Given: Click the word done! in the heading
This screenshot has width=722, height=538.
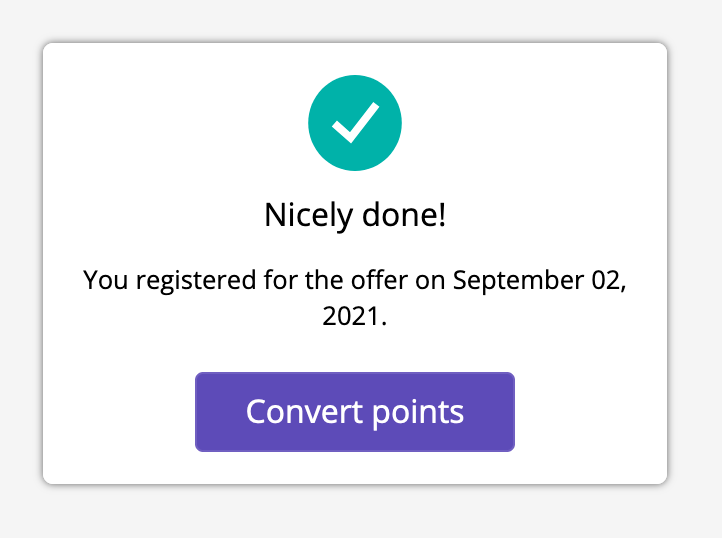Looking at the screenshot, I should [404, 215].
